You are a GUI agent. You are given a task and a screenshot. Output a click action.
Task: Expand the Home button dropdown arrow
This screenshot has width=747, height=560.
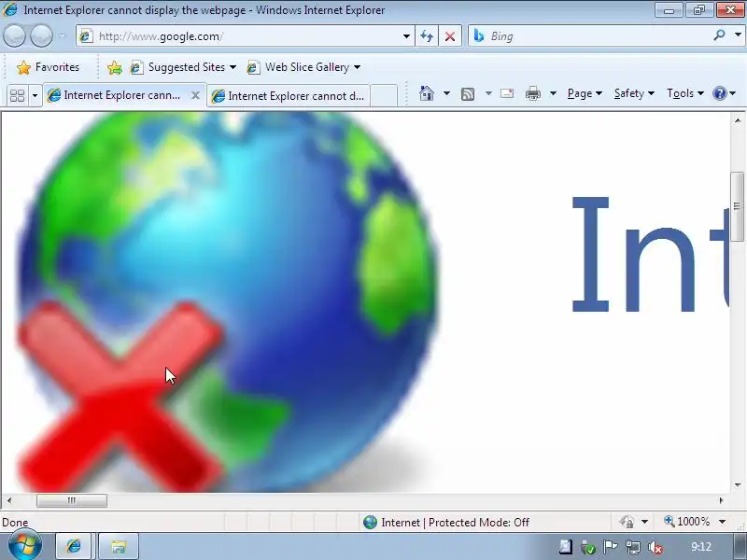446,93
